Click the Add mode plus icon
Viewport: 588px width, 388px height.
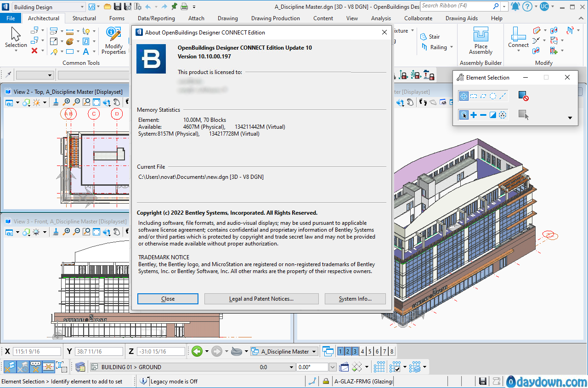(473, 115)
